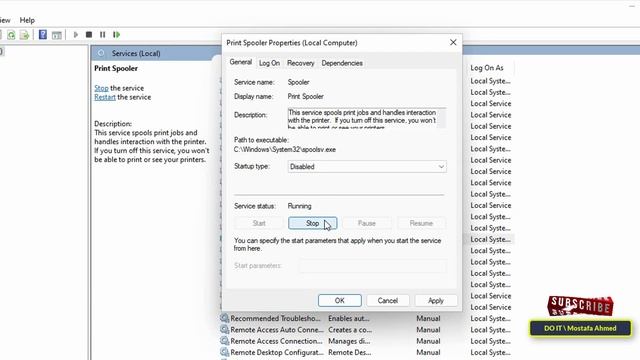Image resolution: width=640 pixels, height=360 pixels.
Task: Switch to the Dependencies tab
Action: coord(342,63)
